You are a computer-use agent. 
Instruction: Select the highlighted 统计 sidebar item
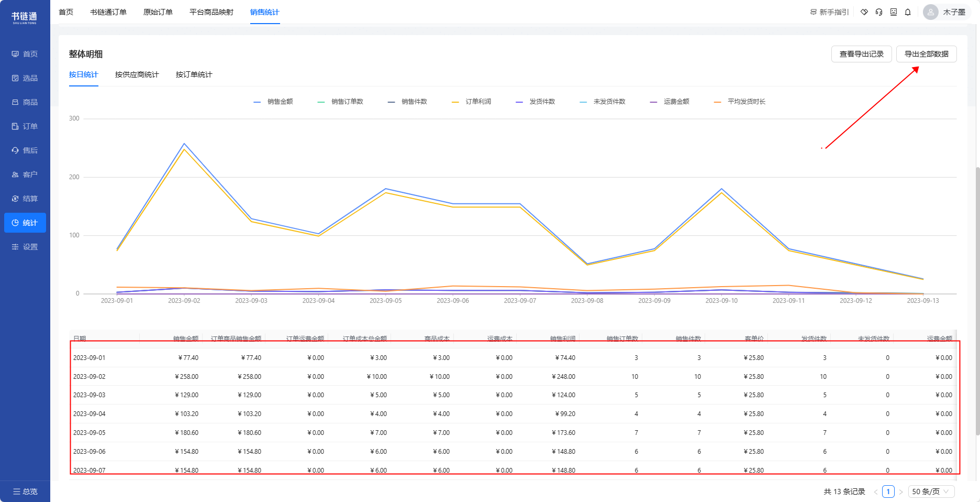pyautogui.click(x=25, y=223)
